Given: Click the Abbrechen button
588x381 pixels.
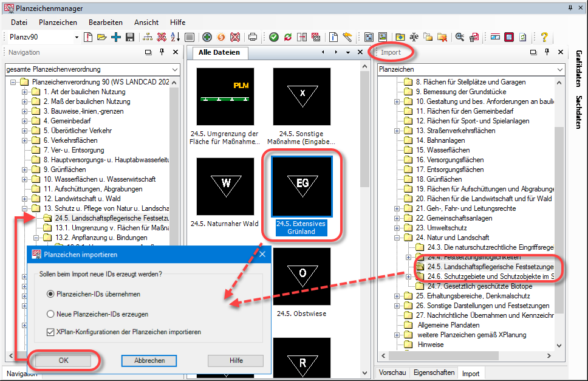Looking at the screenshot, I should [149, 360].
